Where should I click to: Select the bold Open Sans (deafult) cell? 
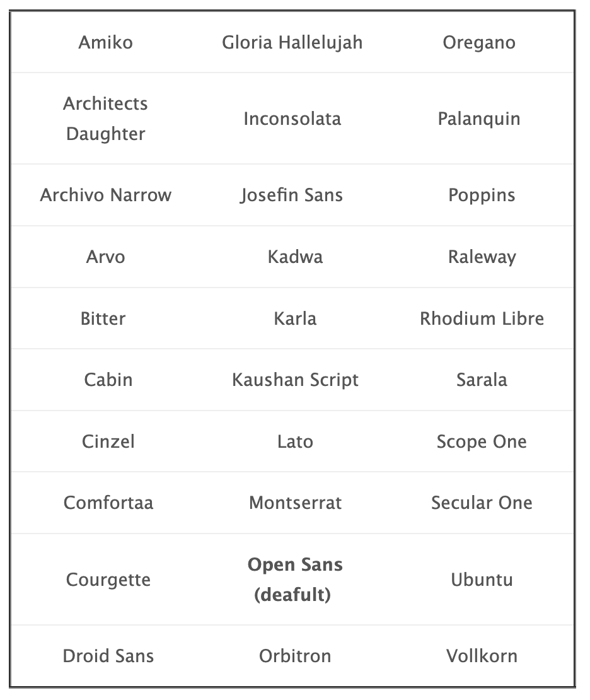pos(295,580)
